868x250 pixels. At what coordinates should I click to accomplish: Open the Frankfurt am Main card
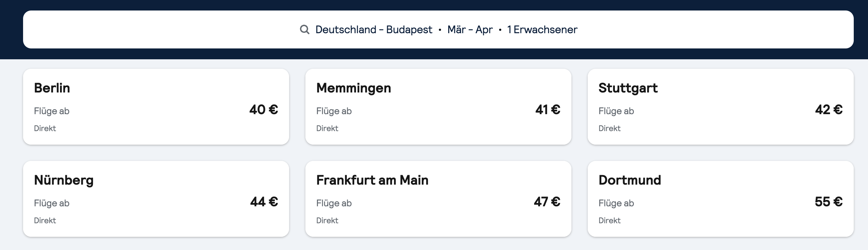[x=438, y=199]
